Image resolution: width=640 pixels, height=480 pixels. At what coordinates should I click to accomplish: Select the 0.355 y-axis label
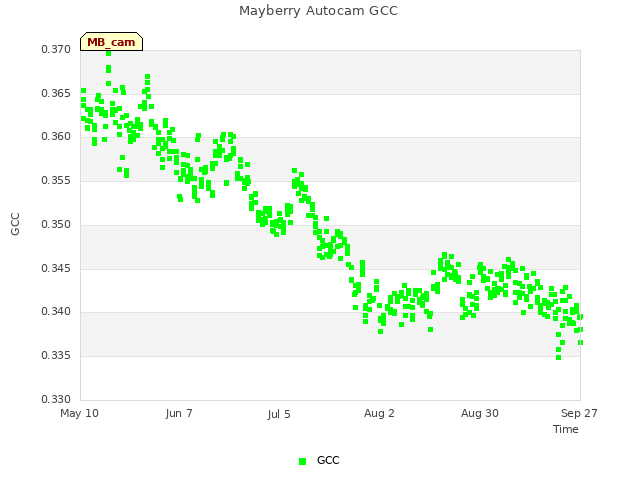point(56,180)
